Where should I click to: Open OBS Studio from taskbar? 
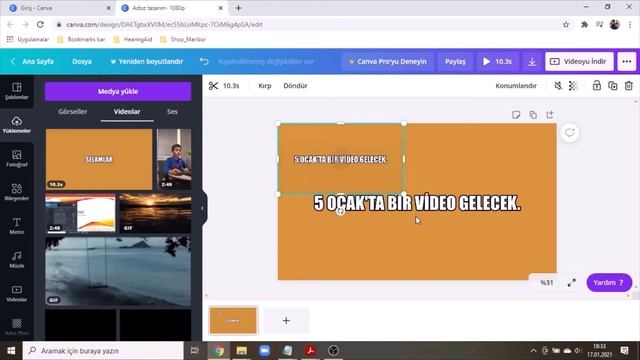333,351
